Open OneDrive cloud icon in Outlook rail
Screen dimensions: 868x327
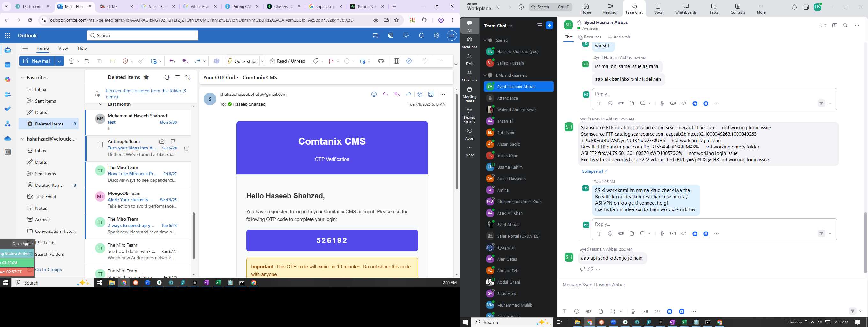coord(8,138)
